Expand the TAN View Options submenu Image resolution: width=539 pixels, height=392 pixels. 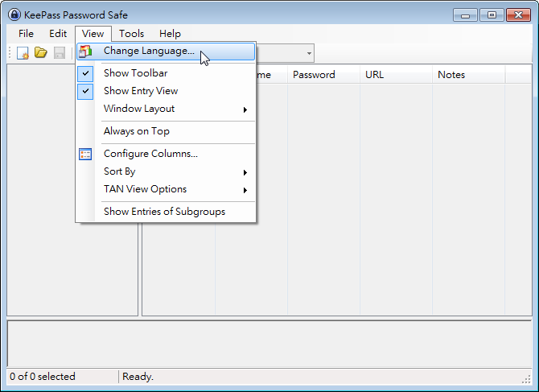point(166,189)
